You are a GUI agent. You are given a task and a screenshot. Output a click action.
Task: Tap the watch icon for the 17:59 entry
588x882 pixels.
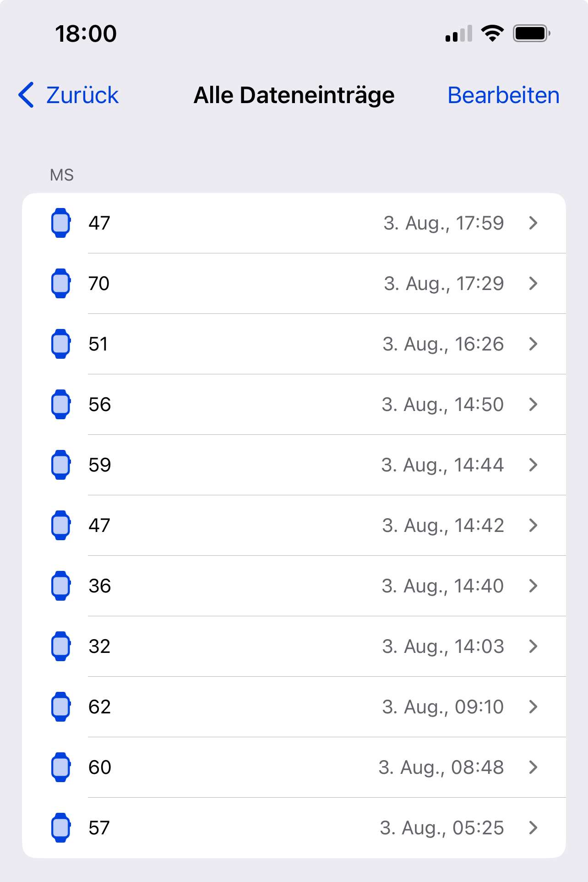60,223
